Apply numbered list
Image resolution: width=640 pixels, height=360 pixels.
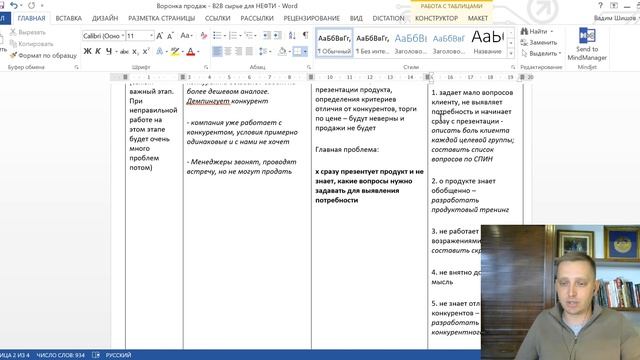[233, 36]
